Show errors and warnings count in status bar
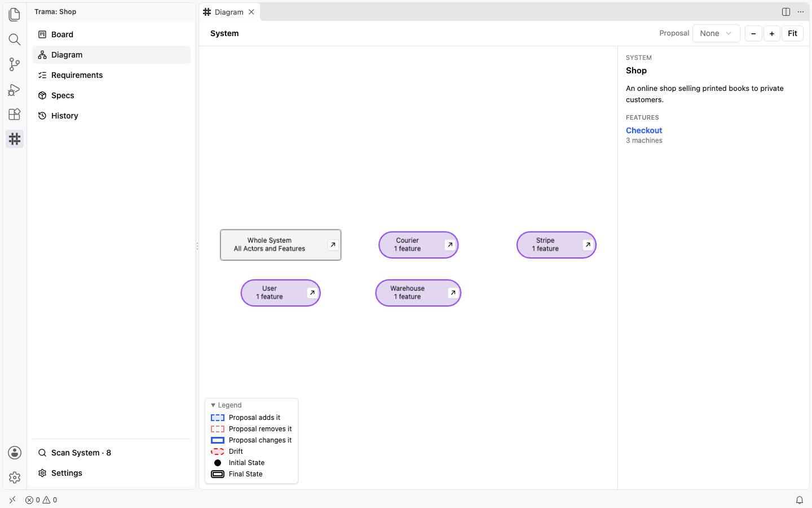Image resolution: width=812 pixels, height=508 pixels. coord(41,500)
